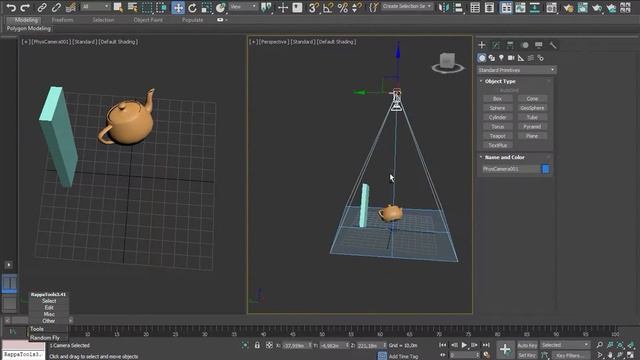
Task: Click the Redo arrow icon
Action: (x=25, y=7)
